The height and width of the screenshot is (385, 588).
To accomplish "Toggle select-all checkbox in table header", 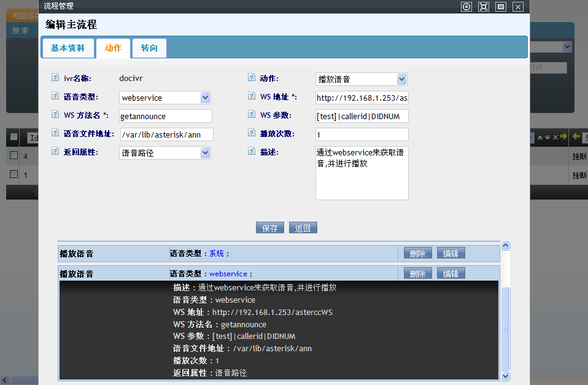I will point(14,137).
